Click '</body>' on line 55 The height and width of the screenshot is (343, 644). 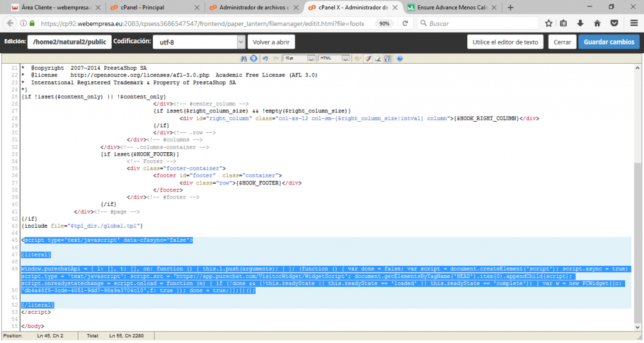(33, 326)
